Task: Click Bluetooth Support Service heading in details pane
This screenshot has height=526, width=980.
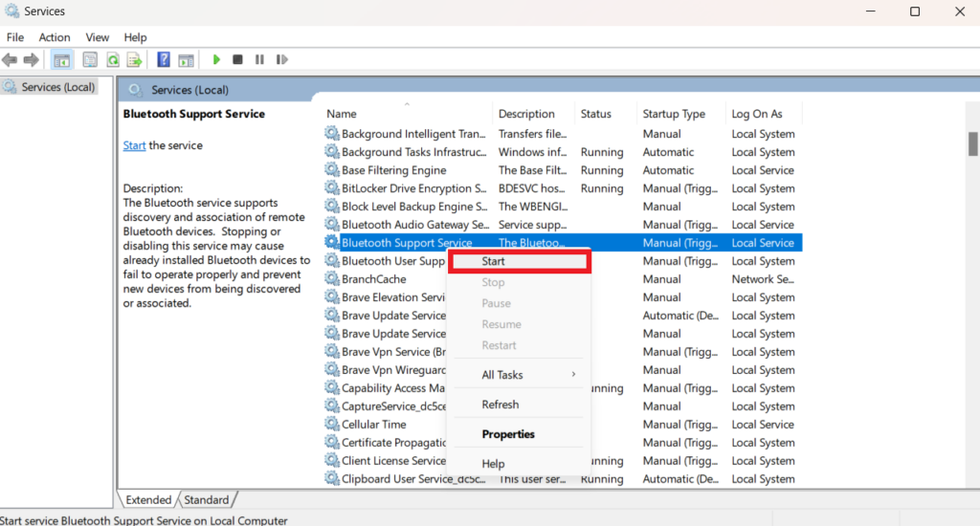Action: tap(193, 114)
